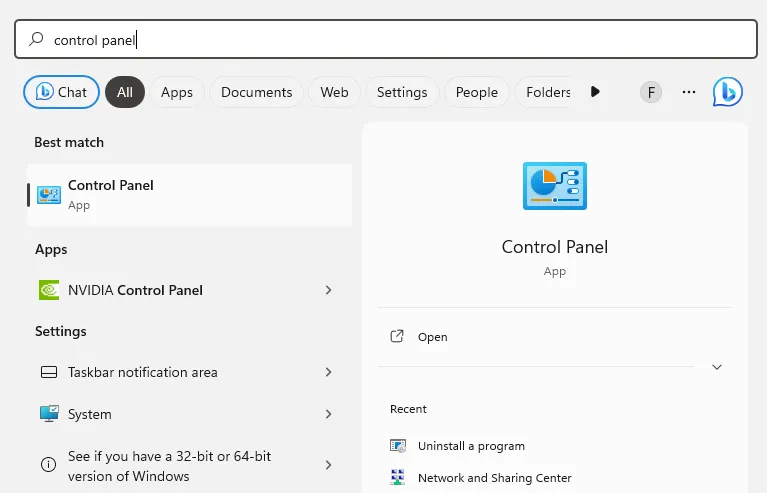The image size is (767, 493).
Task: Click the 'Control Panel' title in the preview pane
Action: [x=555, y=247]
